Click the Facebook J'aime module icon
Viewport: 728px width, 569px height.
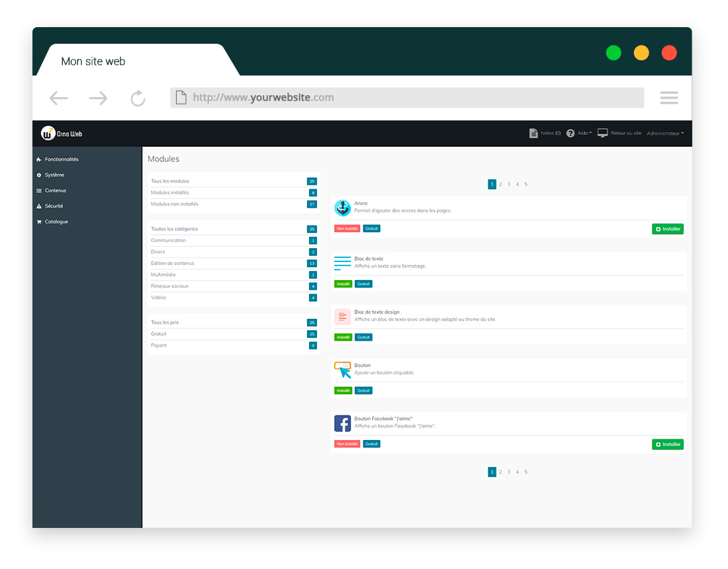click(x=343, y=423)
